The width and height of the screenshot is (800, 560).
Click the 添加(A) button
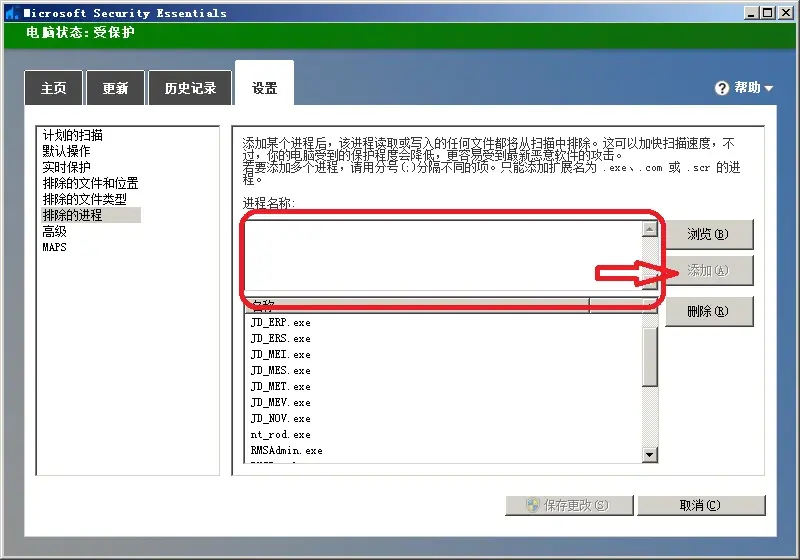(709, 270)
